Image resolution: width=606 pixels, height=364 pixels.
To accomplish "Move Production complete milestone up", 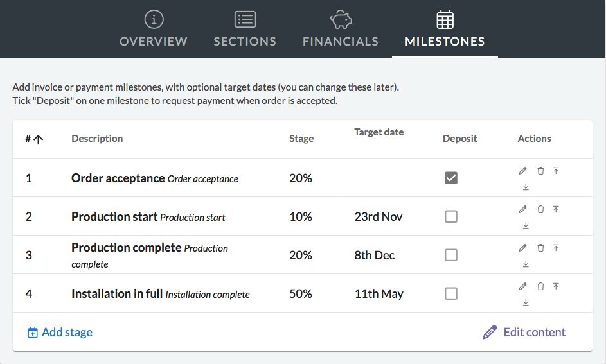I will pyautogui.click(x=556, y=248).
